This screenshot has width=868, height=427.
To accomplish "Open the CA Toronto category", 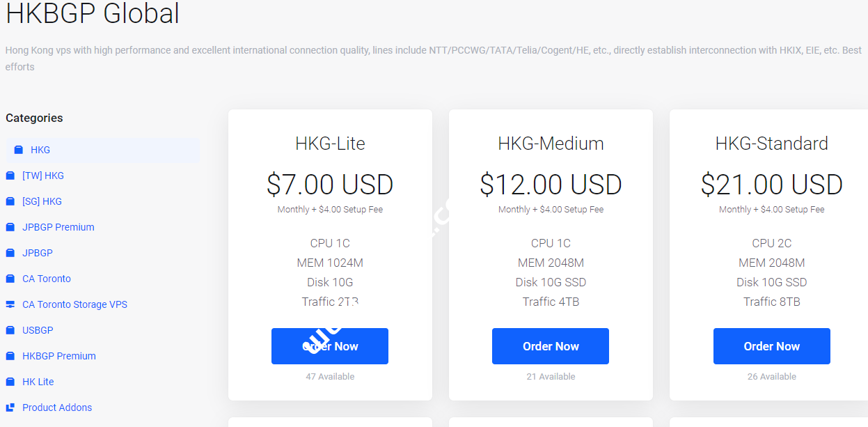I will [x=46, y=278].
